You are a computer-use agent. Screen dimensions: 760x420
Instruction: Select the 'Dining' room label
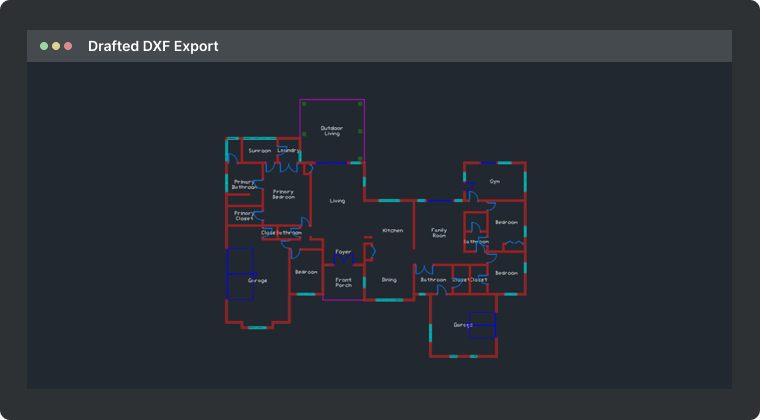pyautogui.click(x=389, y=280)
